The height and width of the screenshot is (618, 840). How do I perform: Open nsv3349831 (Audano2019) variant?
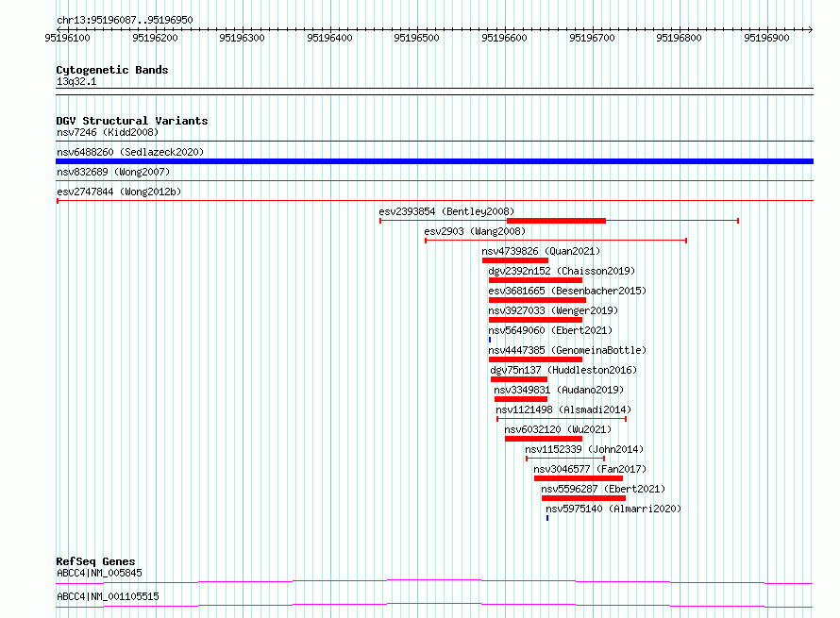click(559, 390)
